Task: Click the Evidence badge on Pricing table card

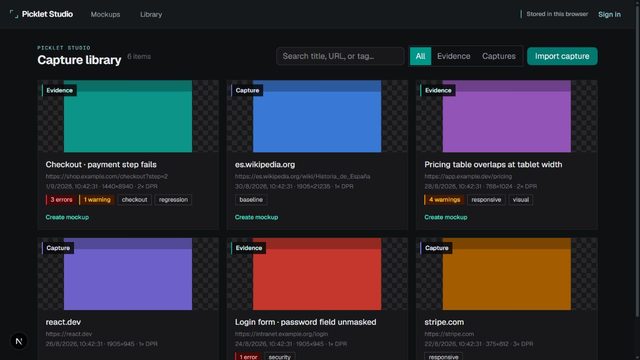Action: (x=438, y=90)
